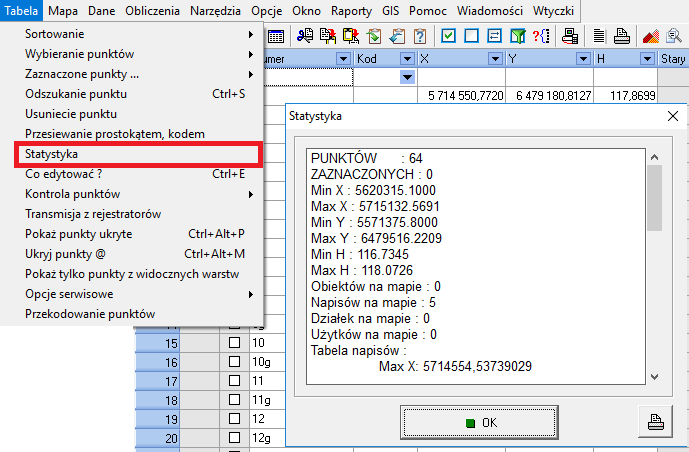Choose Odszukanie punktu menu entry
Viewport: 689px width, 452px height.
[132, 94]
